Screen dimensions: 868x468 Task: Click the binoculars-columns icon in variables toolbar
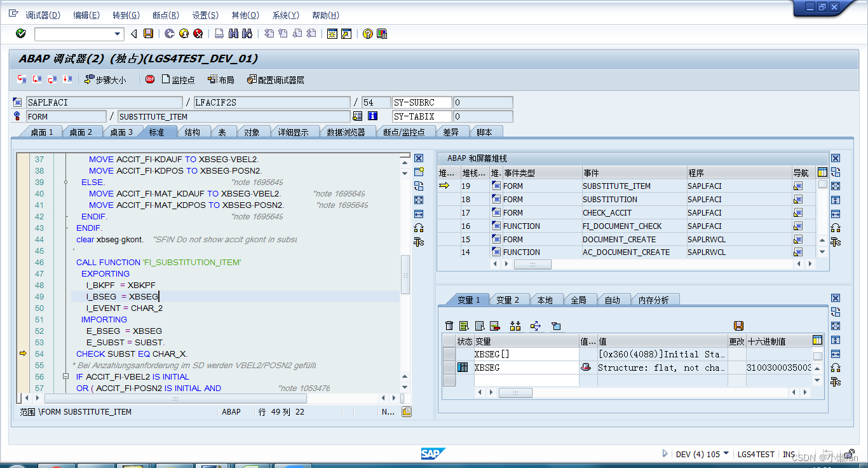[515, 326]
